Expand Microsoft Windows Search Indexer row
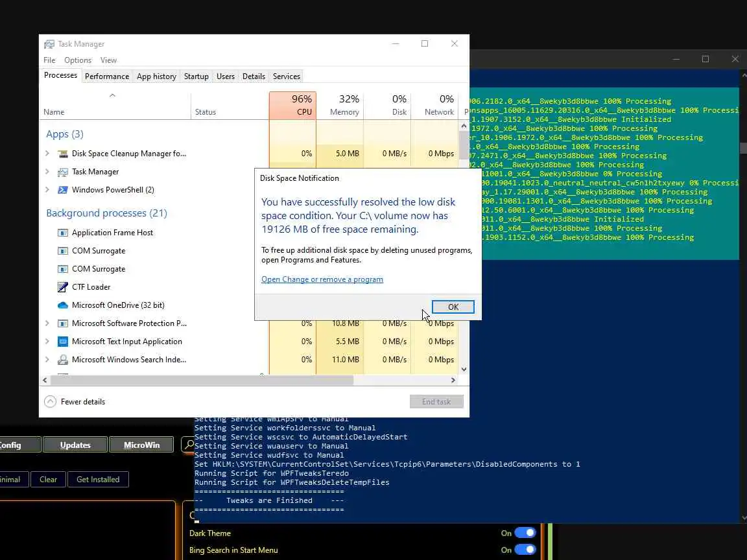 click(47, 359)
